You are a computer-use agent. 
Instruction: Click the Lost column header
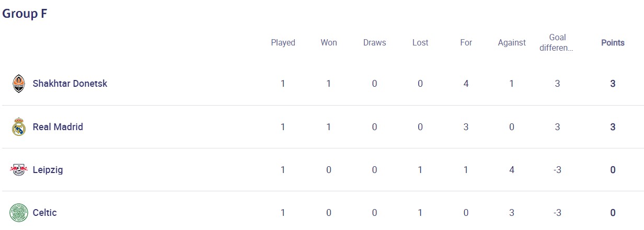[420, 43]
